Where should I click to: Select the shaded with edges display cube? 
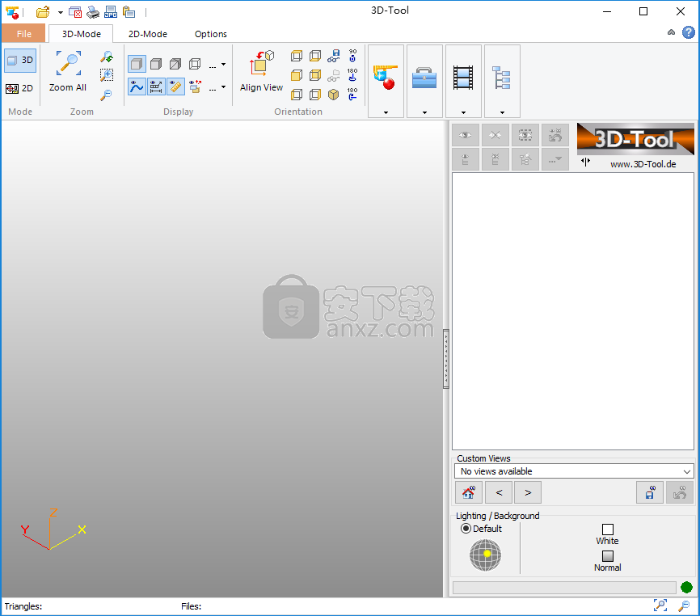point(156,64)
